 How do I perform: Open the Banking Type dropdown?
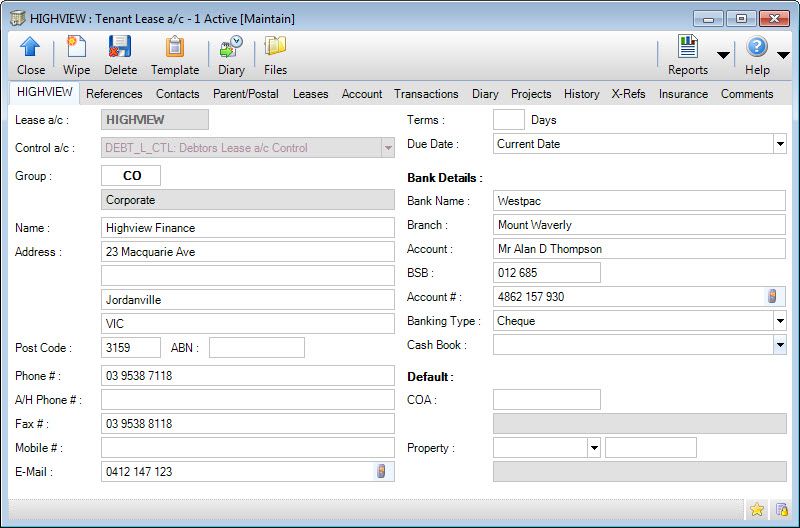tap(780, 321)
